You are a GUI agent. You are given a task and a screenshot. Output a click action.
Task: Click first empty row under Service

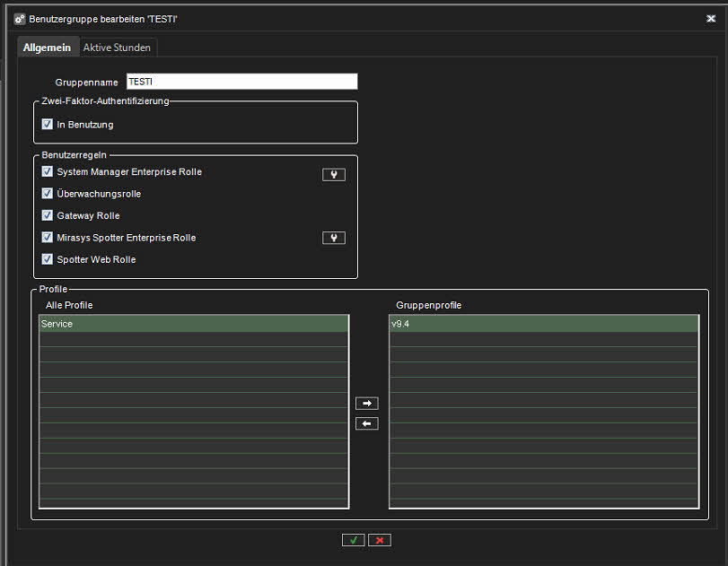click(x=193, y=340)
